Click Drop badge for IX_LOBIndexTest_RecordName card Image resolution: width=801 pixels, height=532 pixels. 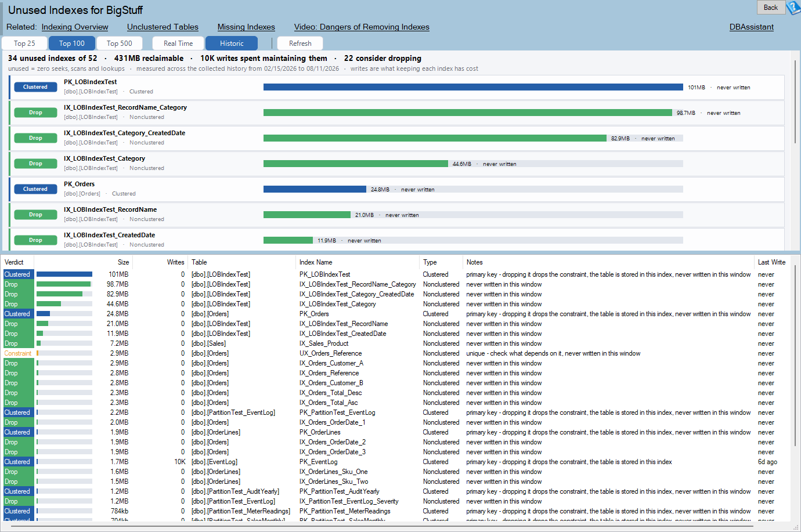pyautogui.click(x=35, y=215)
